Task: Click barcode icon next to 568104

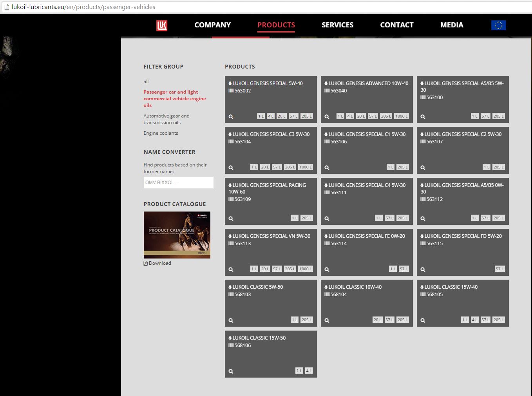Action: [x=327, y=294]
